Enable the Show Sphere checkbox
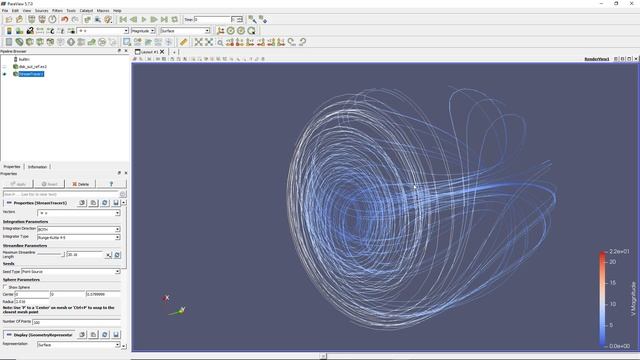The width and height of the screenshot is (640, 360). coord(5,287)
